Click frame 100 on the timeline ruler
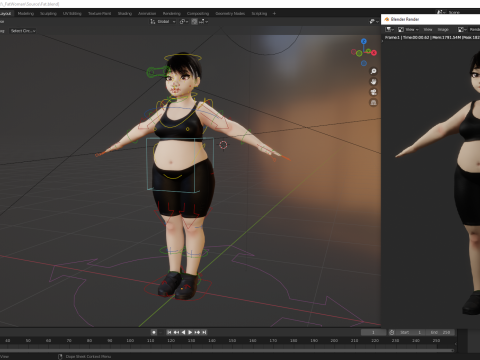Viewport: 480px width, 360px height. (130, 341)
